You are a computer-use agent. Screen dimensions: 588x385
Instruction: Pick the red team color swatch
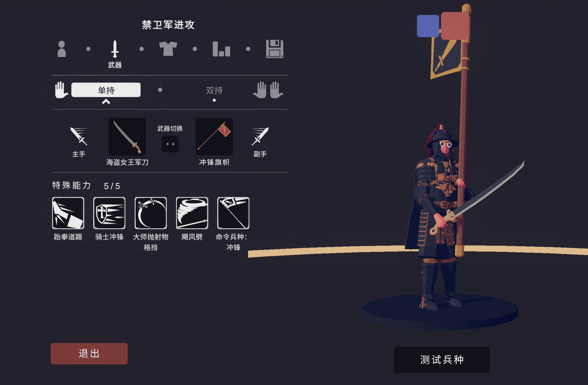tap(455, 26)
